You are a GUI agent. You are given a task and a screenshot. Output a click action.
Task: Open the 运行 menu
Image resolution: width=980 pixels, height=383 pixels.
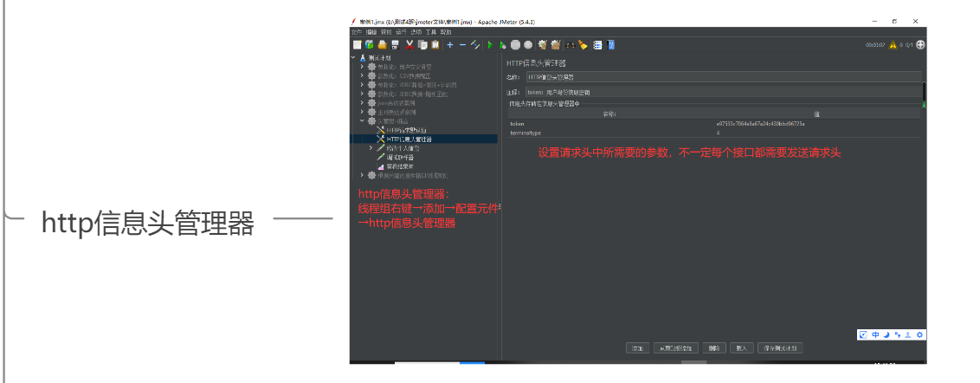click(x=401, y=33)
